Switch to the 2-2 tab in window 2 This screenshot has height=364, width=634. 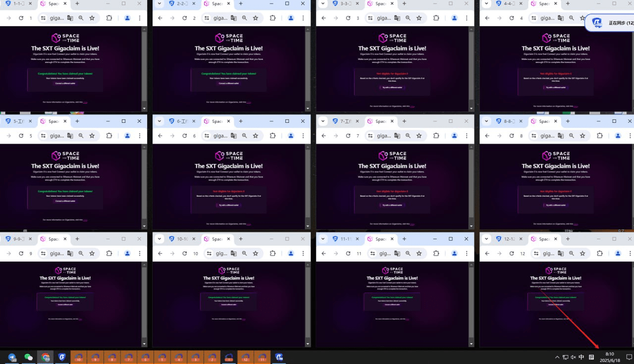[x=182, y=3]
